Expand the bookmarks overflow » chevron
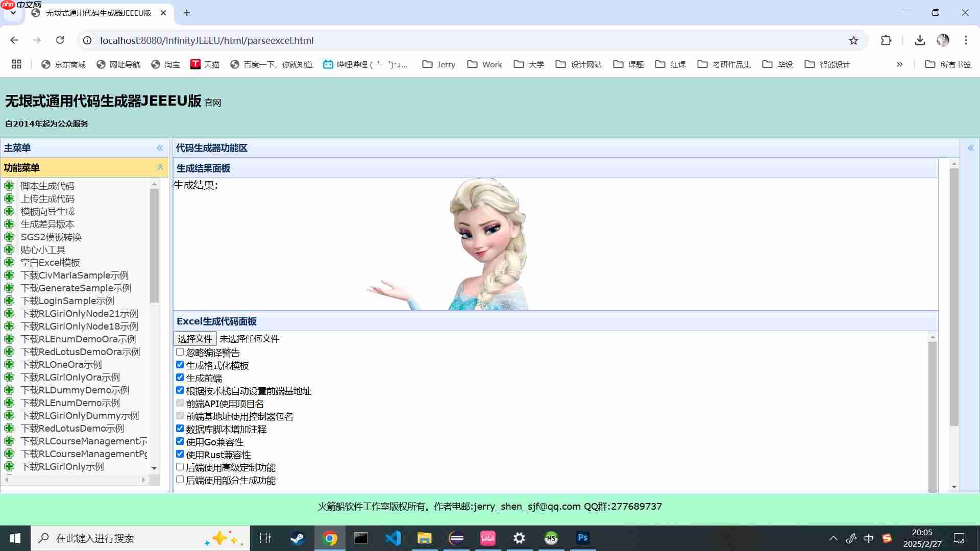 [x=899, y=64]
